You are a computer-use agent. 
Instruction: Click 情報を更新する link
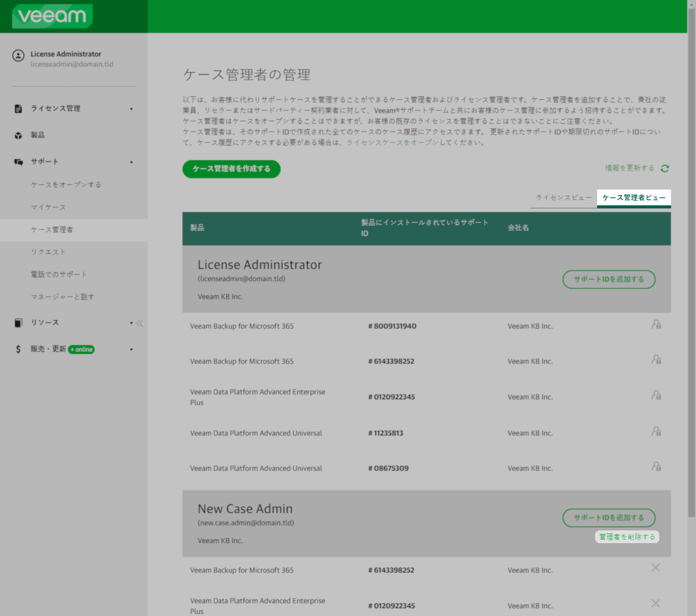point(630,168)
